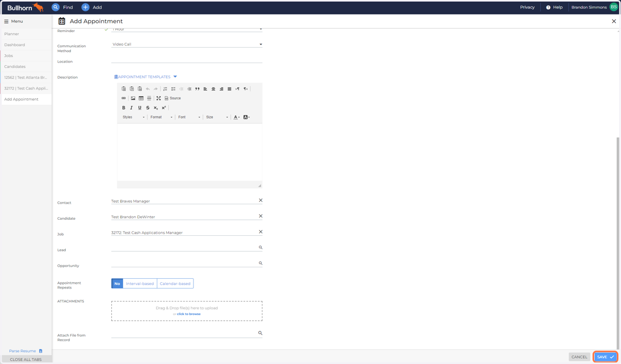The height and width of the screenshot is (364, 621).
Task: Toggle bold formatting
Action: click(124, 108)
